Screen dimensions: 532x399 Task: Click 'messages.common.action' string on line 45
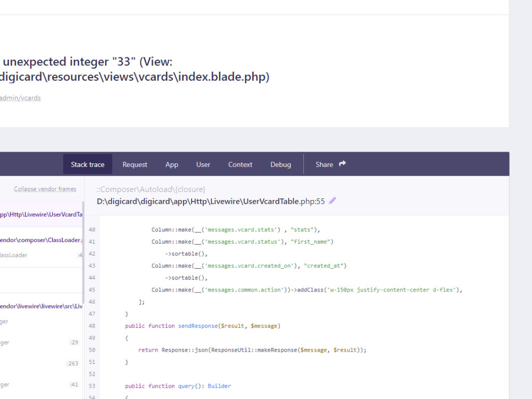[x=244, y=290]
